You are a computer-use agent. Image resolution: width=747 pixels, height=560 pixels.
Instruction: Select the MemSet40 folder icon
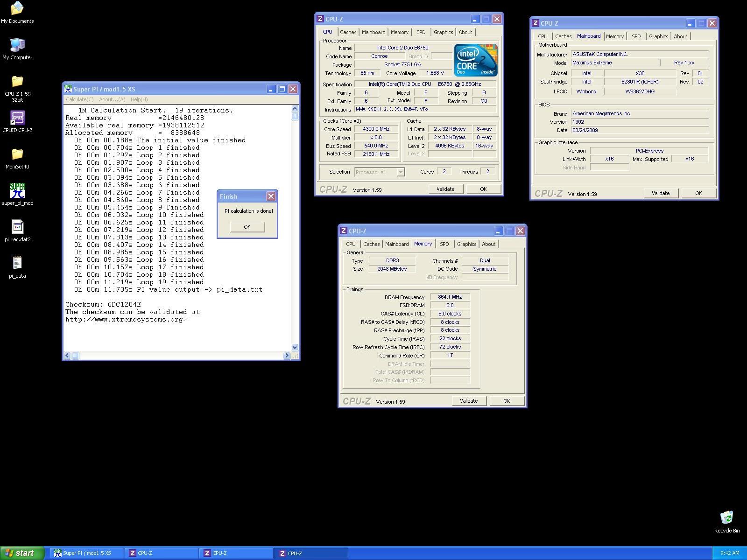[x=17, y=158]
